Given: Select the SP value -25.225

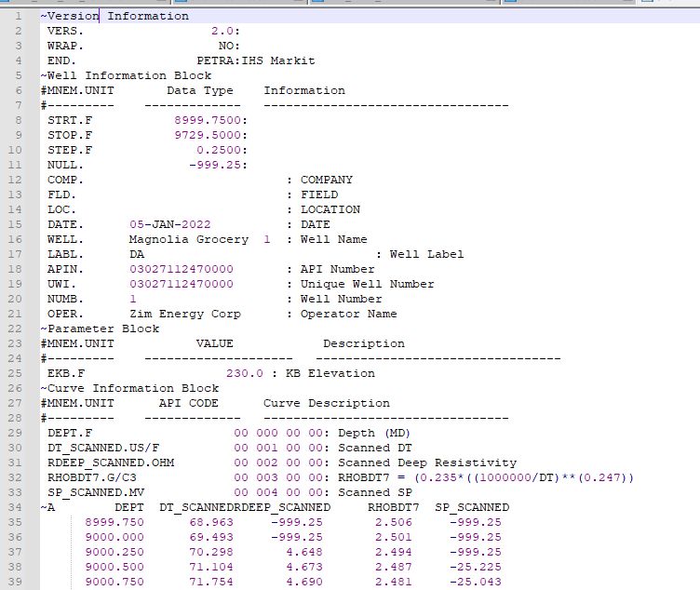Looking at the screenshot, I should tap(476, 567).
